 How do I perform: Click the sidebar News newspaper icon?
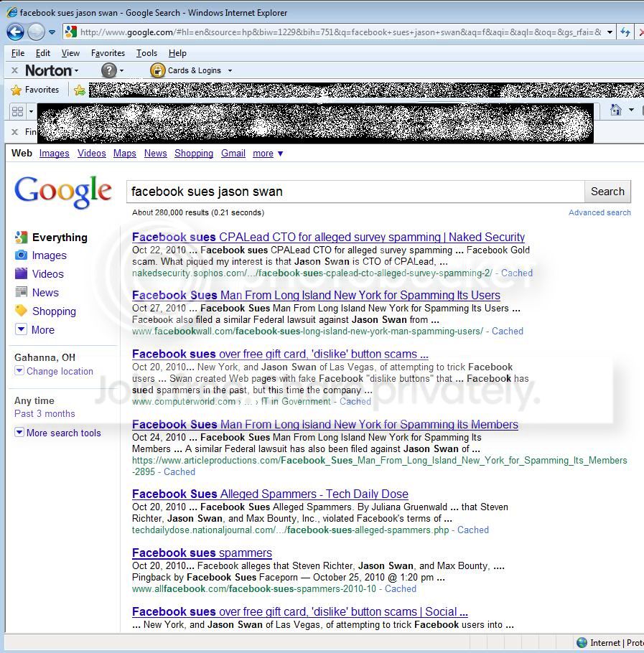click(x=22, y=292)
